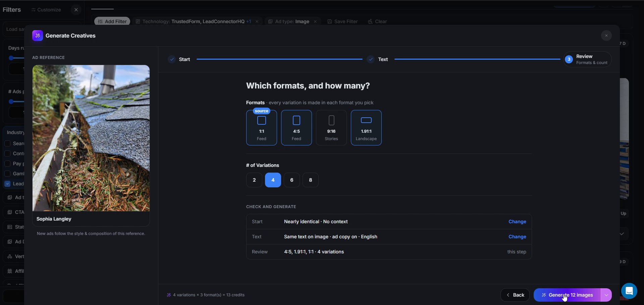Toggle the Gam industry checkbox
644x305 pixels.
7,174
